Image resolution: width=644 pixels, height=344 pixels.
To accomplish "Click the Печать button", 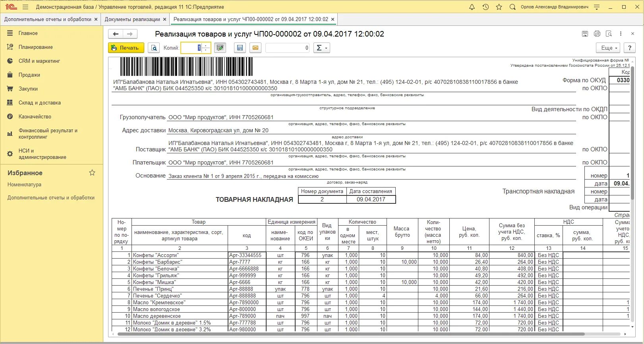I will click(126, 48).
